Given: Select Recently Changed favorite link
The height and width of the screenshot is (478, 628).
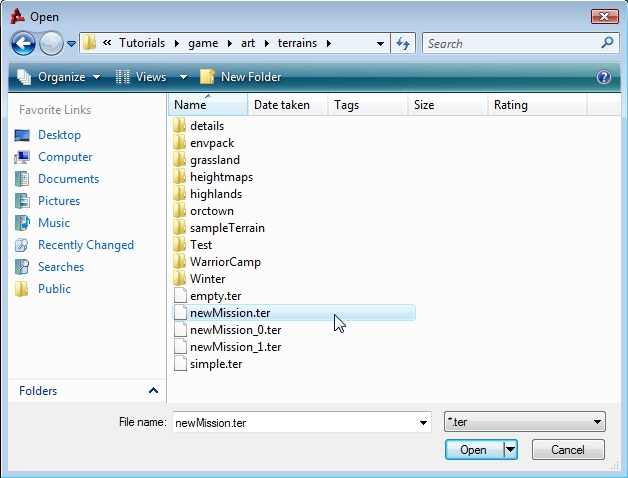Looking at the screenshot, I should [85, 245].
